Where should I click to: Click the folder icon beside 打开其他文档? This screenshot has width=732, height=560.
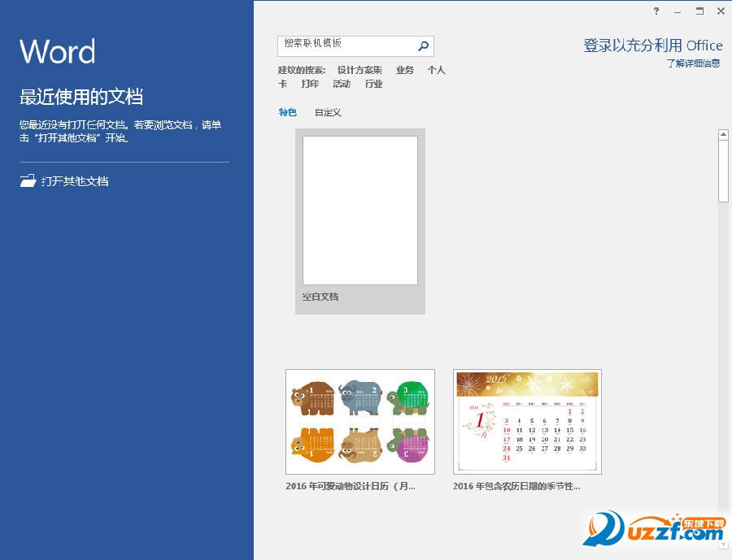click(x=28, y=180)
